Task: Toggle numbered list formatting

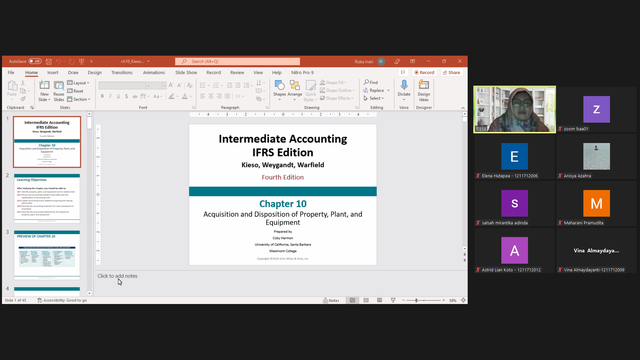Action: pos(216,85)
